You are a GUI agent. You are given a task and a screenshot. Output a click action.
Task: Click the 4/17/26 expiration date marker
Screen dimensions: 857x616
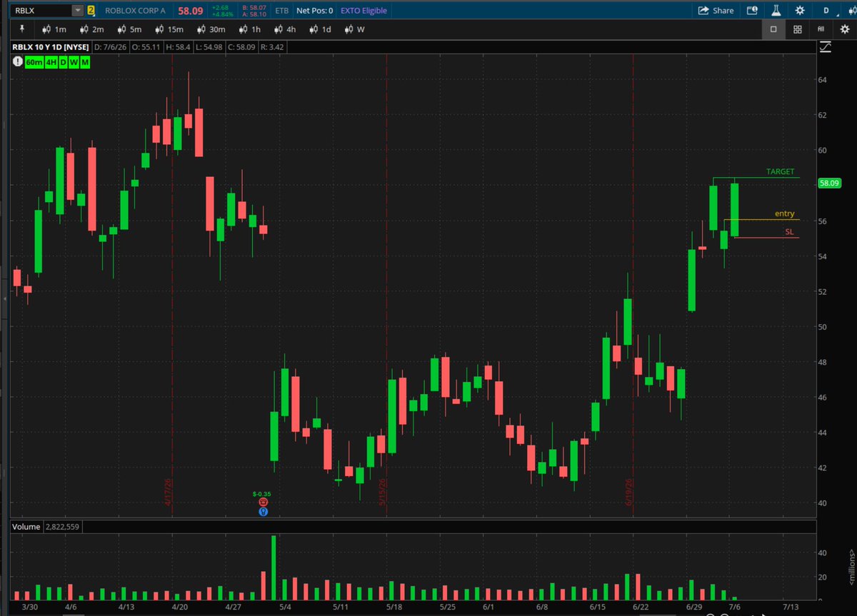pos(169,493)
